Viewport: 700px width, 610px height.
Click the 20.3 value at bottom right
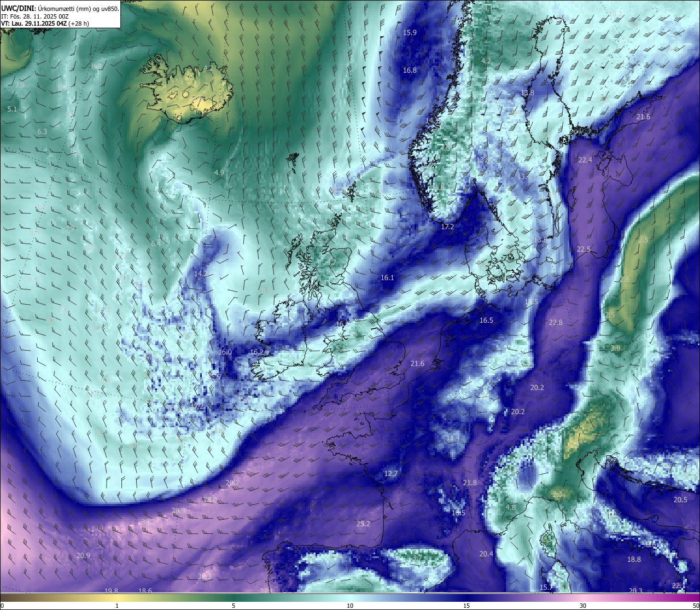[x=635, y=591]
